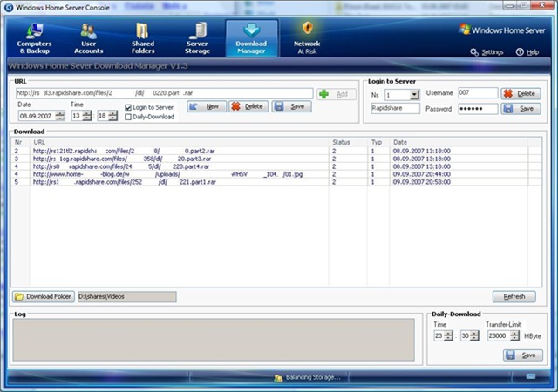
Task: Save the URL entry
Action: pyautogui.click(x=291, y=106)
